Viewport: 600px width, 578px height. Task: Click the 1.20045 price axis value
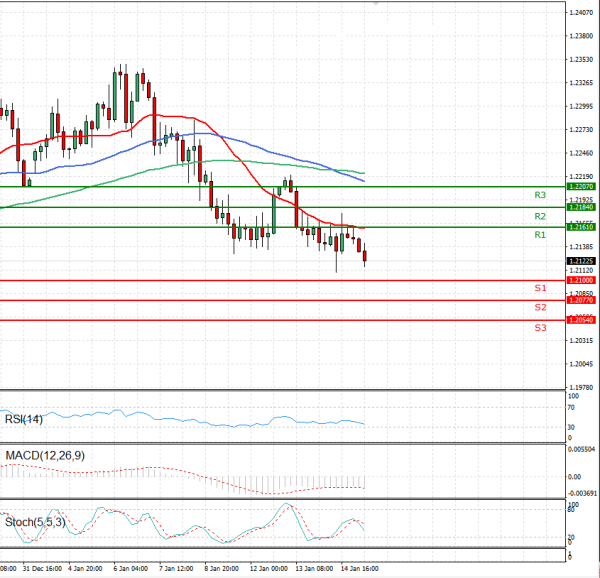click(581, 364)
